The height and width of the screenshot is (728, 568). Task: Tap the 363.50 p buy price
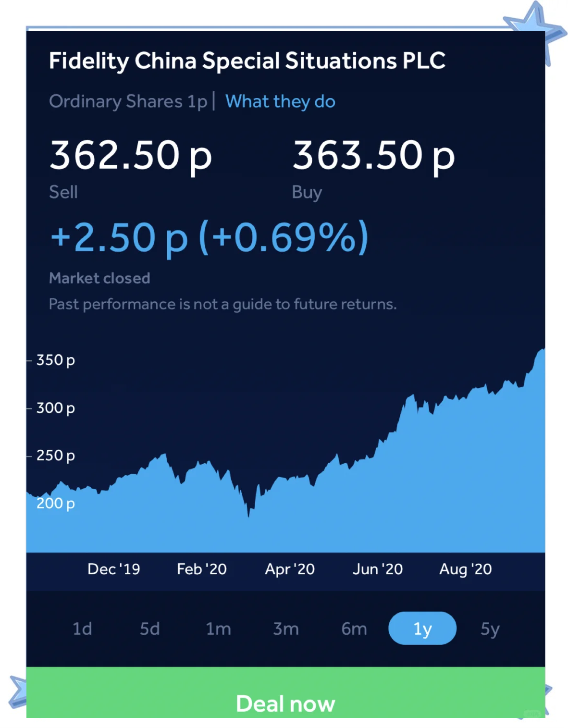coord(374,155)
